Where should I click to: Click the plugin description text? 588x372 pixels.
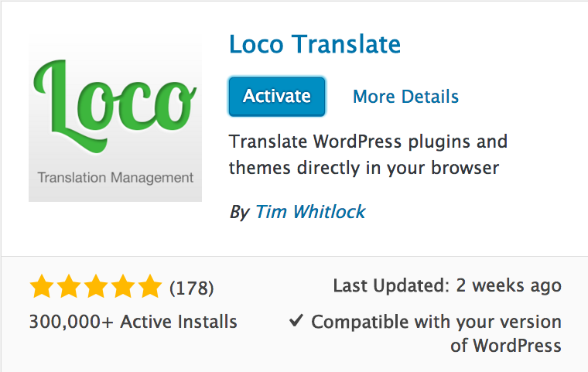(368, 155)
